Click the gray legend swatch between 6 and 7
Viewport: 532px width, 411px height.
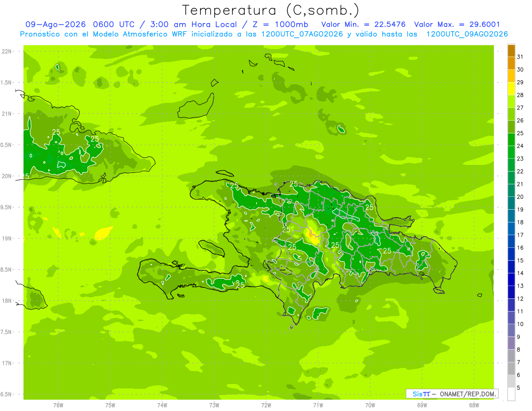511,369
